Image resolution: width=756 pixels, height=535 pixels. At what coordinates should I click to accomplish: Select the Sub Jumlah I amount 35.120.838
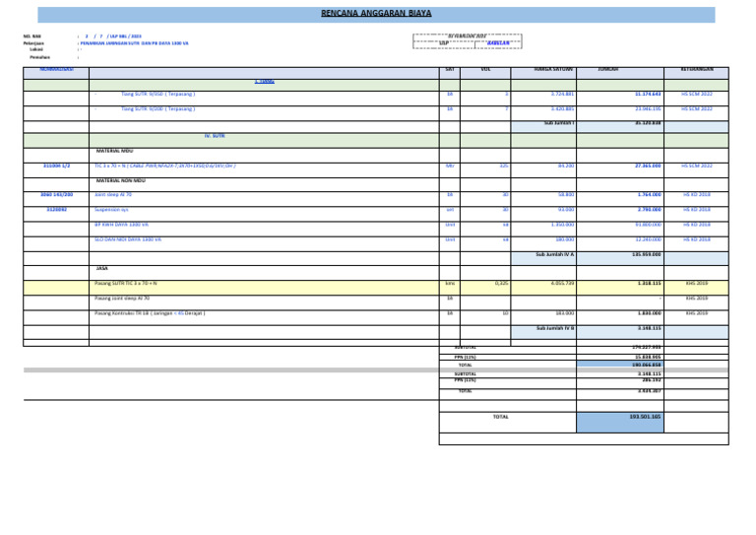click(646, 124)
